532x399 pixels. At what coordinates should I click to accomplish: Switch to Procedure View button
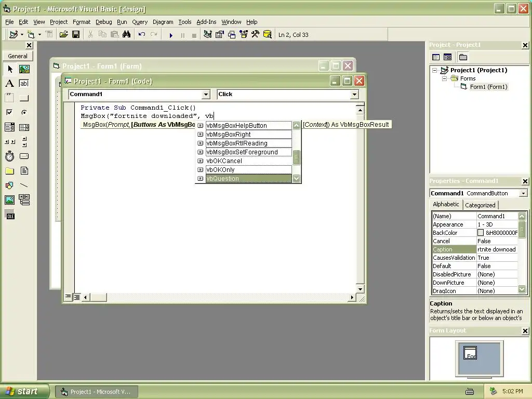pos(68,297)
